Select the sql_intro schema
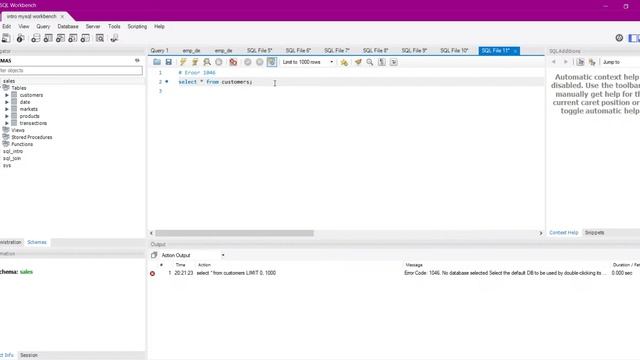 [13, 151]
